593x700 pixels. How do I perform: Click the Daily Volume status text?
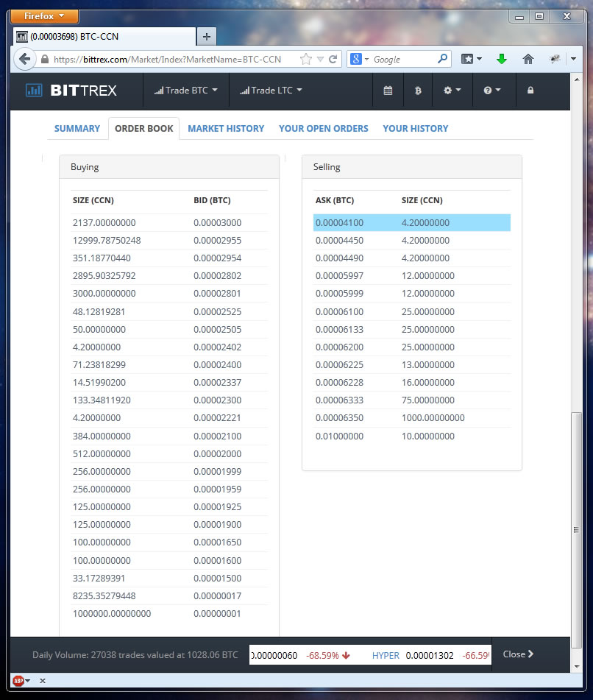point(135,655)
